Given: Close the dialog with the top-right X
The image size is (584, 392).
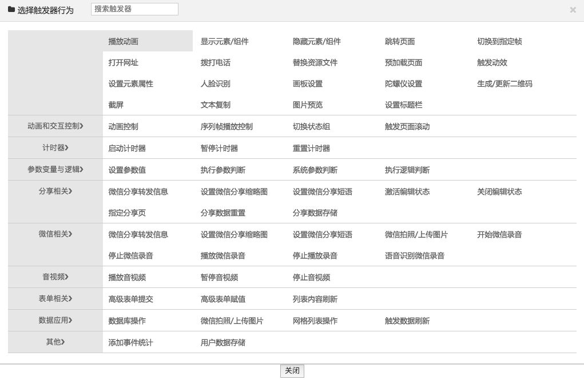Looking at the screenshot, I should [x=573, y=10].
